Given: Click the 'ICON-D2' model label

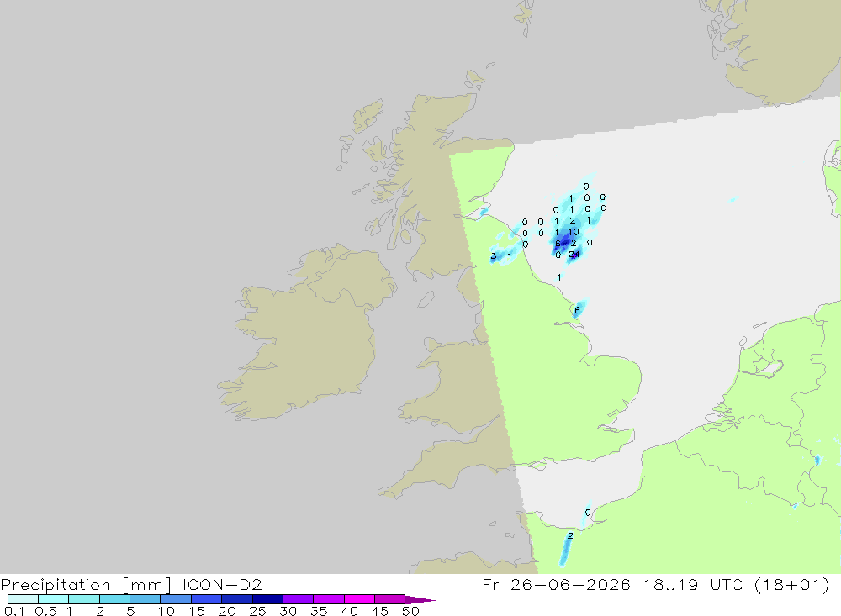Looking at the screenshot, I should (222, 584).
